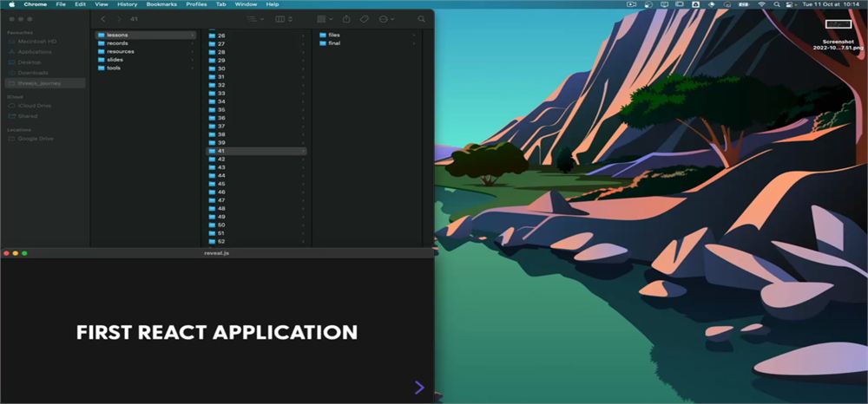
Task: Open the File menu
Action: point(61,3)
